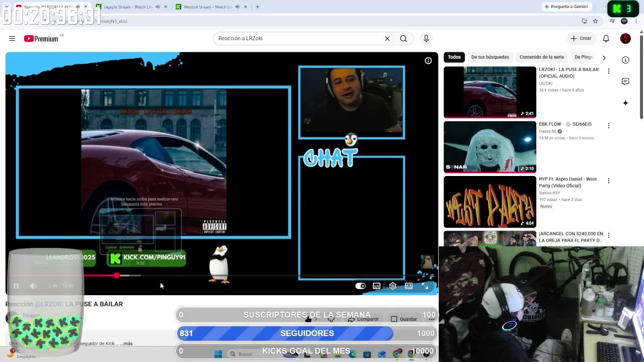This screenshot has width=644, height=362.
Task: Open the Windows Start menu
Action: (218, 354)
